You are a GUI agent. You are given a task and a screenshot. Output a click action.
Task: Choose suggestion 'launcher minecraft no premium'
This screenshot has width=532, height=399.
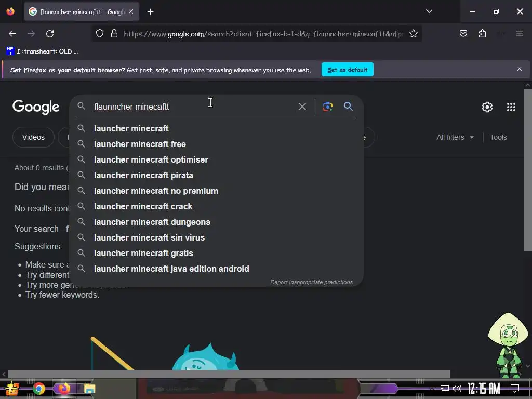tap(216, 191)
